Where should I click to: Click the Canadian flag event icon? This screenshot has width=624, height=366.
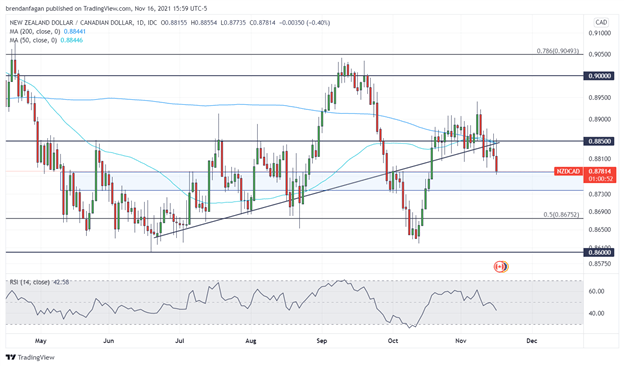(499, 267)
